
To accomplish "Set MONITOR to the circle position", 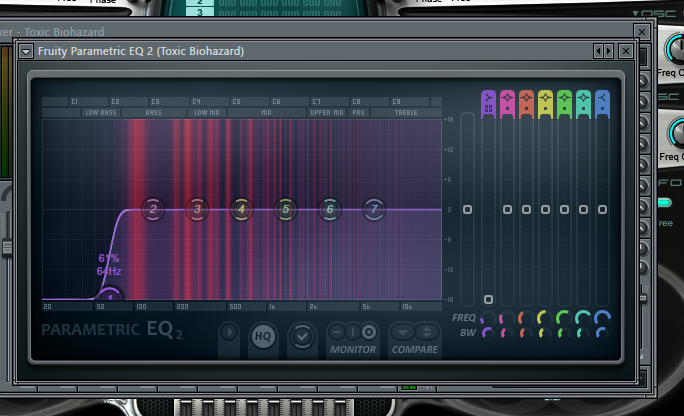I will click(369, 332).
